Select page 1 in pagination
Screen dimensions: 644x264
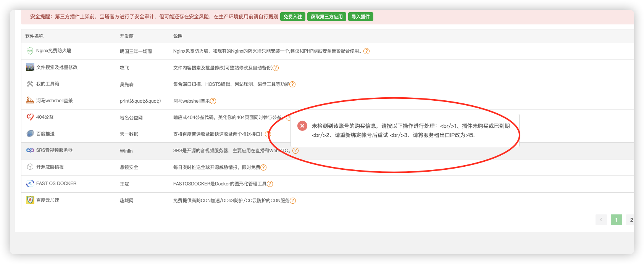coord(616,220)
